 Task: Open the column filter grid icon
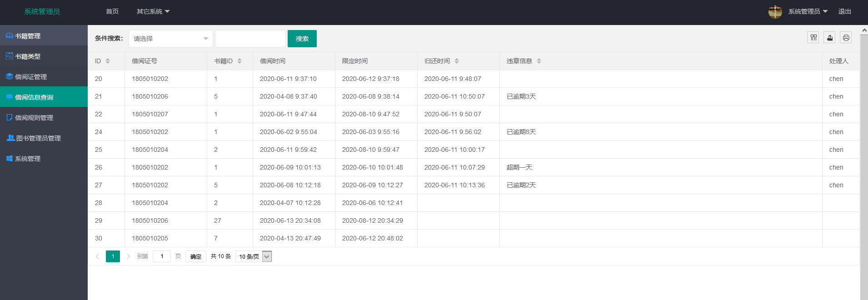point(813,38)
